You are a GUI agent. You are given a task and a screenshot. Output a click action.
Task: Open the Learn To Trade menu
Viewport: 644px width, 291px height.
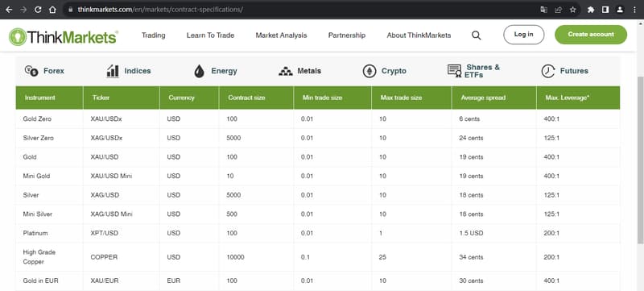pyautogui.click(x=210, y=35)
